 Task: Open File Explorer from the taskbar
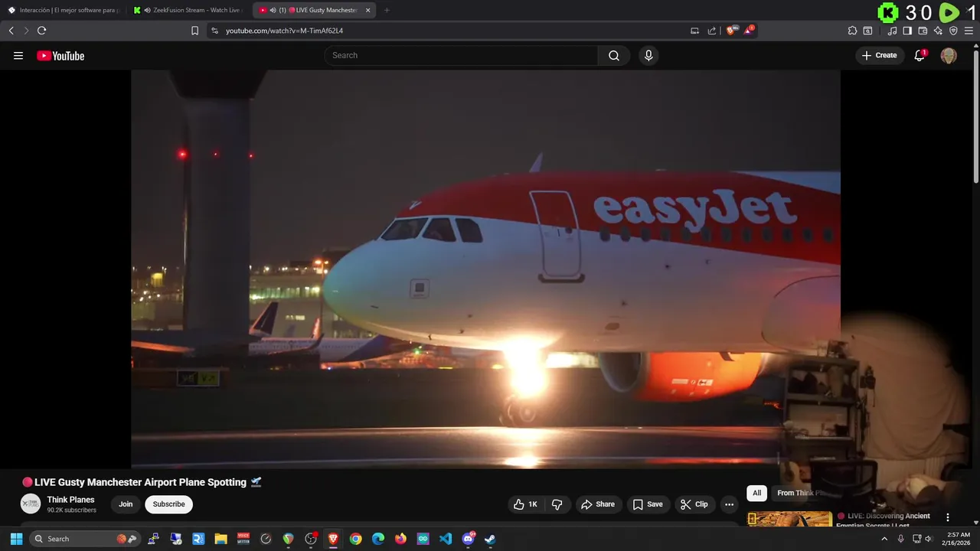point(220,539)
